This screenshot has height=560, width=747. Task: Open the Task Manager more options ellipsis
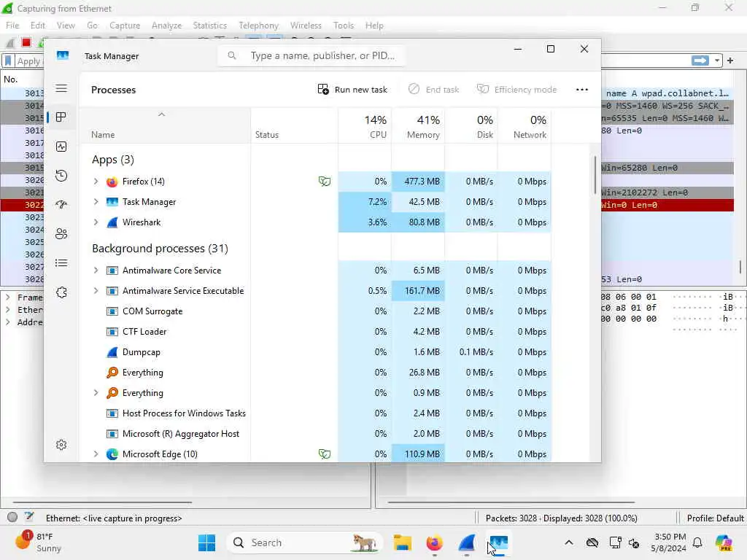581,90
